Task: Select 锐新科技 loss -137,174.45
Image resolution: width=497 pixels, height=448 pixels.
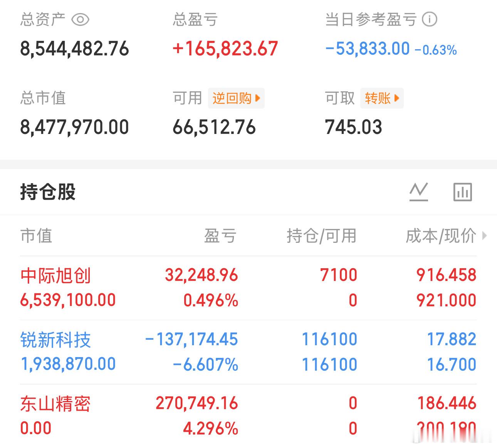Action: 191,339
